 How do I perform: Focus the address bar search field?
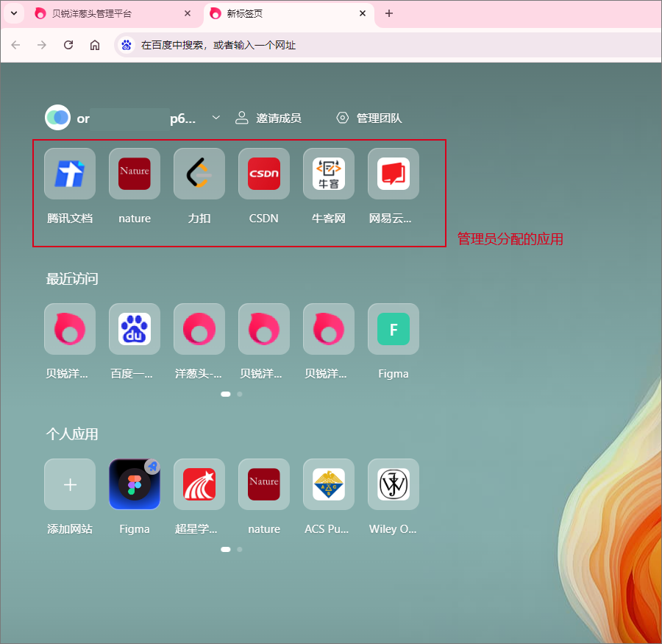click(x=388, y=45)
